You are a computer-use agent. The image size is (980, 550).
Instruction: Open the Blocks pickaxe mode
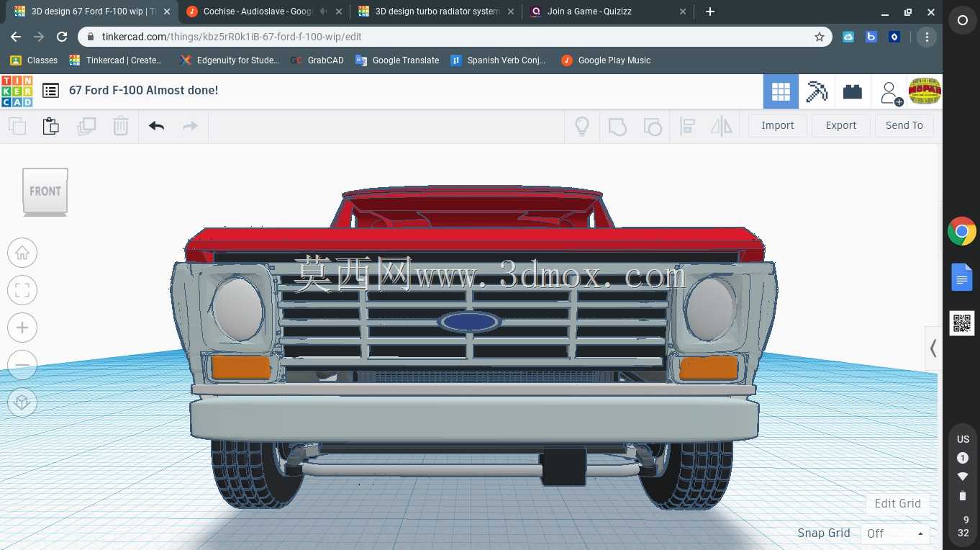point(817,91)
